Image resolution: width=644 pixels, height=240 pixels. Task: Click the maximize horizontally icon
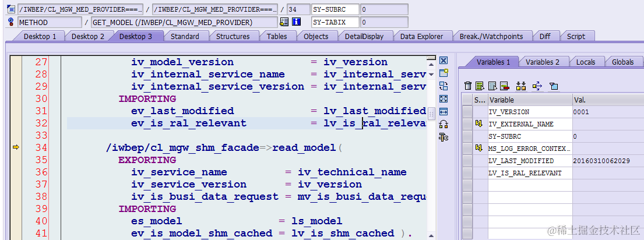tap(443, 112)
